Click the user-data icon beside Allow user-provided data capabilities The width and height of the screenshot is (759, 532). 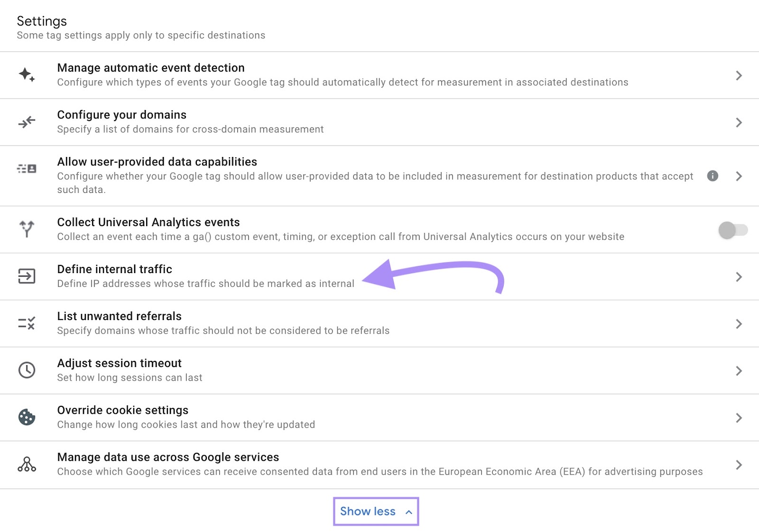coord(26,167)
